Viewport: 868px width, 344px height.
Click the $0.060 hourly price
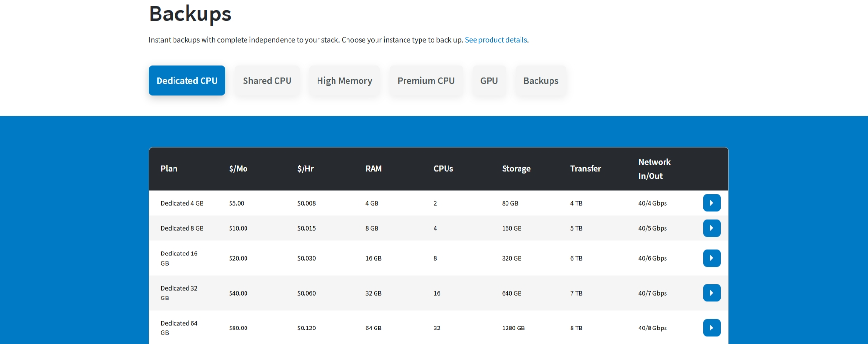306,293
